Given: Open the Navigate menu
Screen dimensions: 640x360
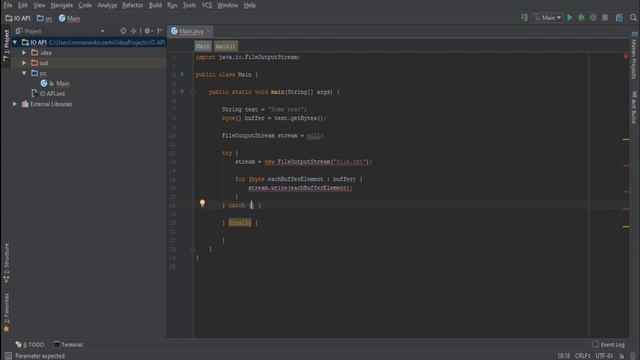Looking at the screenshot, I should pos(62,5).
